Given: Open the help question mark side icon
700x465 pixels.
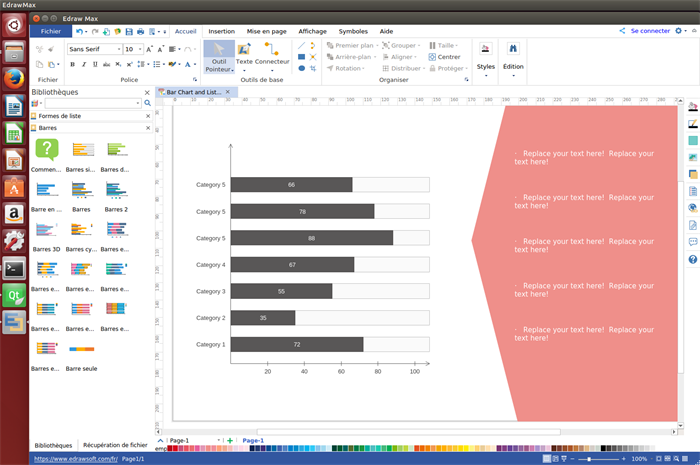Looking at the screenshot, I should pyautogui.click(x=693, y=259).
